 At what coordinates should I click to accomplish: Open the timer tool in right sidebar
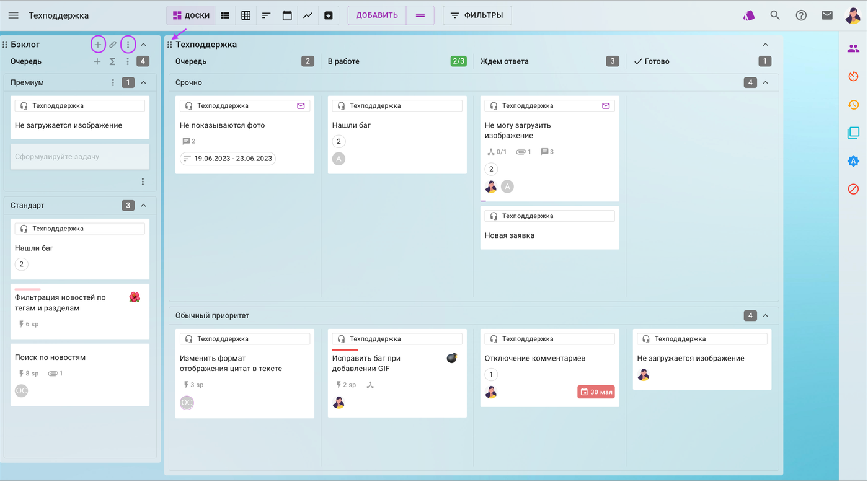[853, 76]
